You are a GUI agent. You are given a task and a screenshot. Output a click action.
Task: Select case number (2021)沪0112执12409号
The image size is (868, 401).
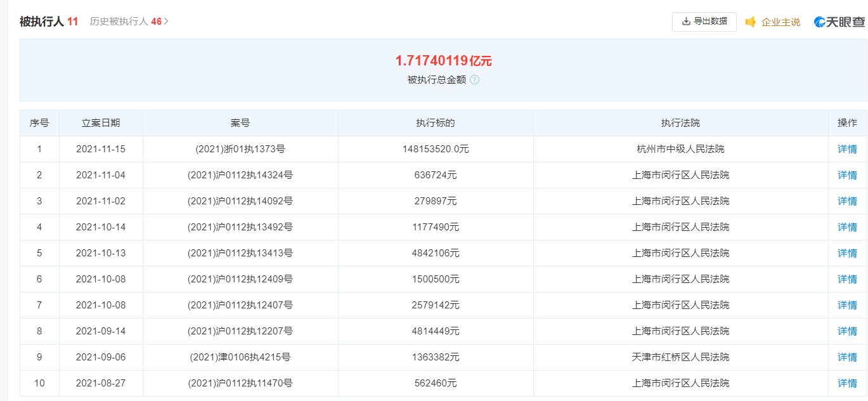tap(240, 279)
